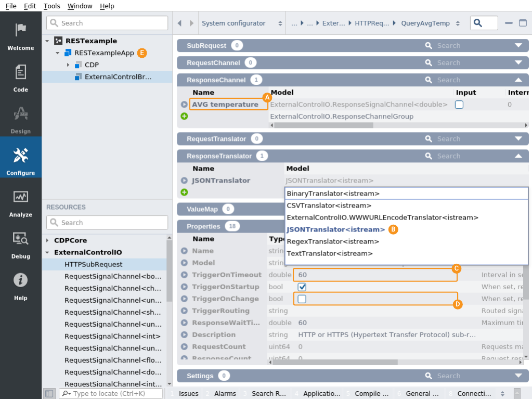Image resolution: width=532 pixels, height=399 pixels.
Task: Navigate back with the left arrow
Action: (179, 23)
